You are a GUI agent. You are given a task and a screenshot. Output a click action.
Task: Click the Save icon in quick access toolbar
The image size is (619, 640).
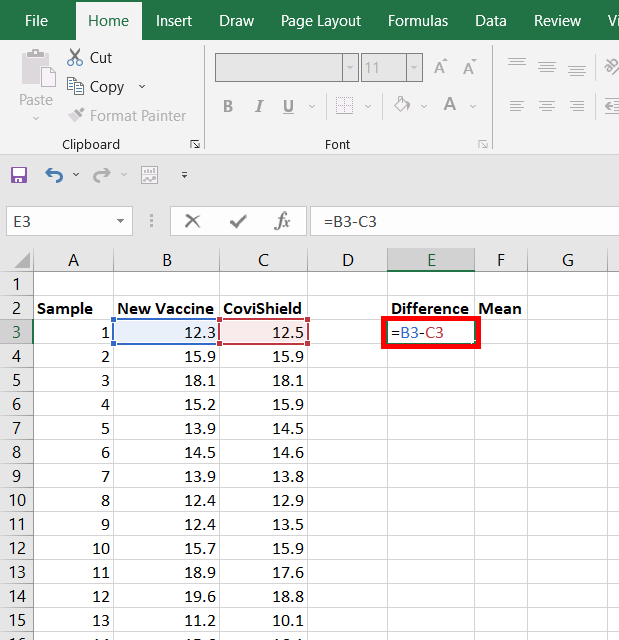pos(19,175)
